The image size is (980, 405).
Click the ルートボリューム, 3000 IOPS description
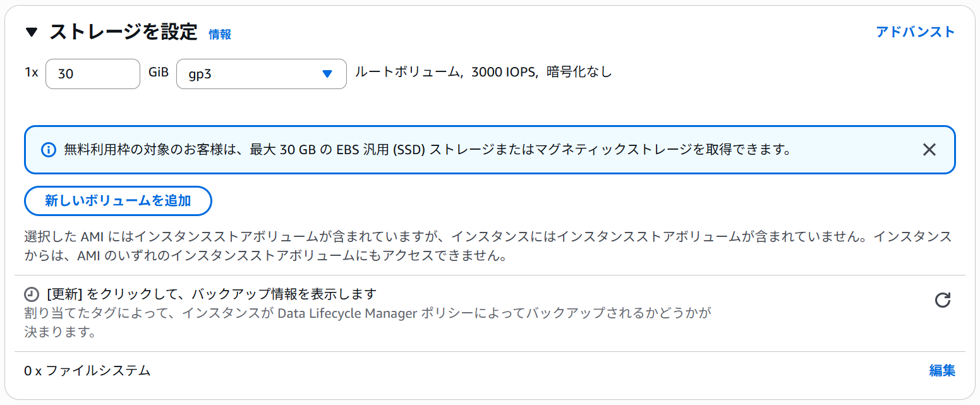[483, 72]
